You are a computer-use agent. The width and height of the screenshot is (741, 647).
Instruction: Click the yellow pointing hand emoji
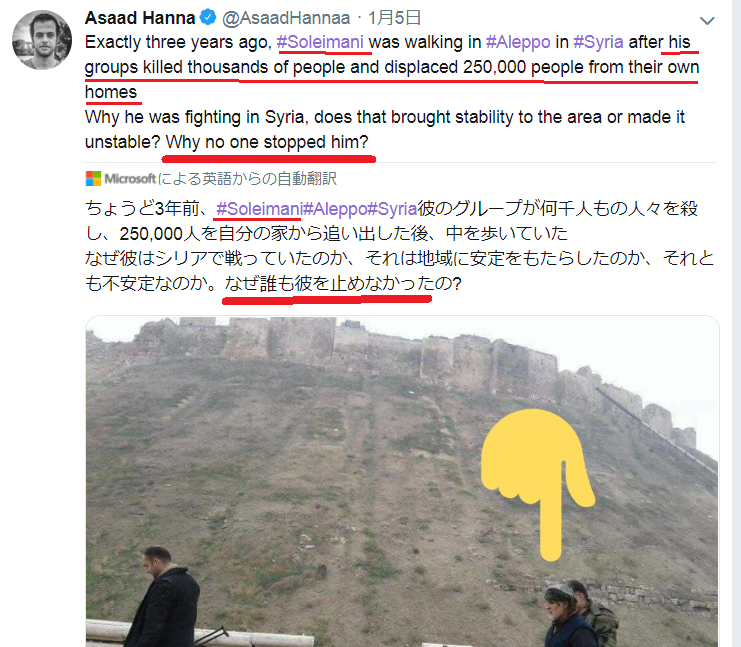(x=538, y=483)
